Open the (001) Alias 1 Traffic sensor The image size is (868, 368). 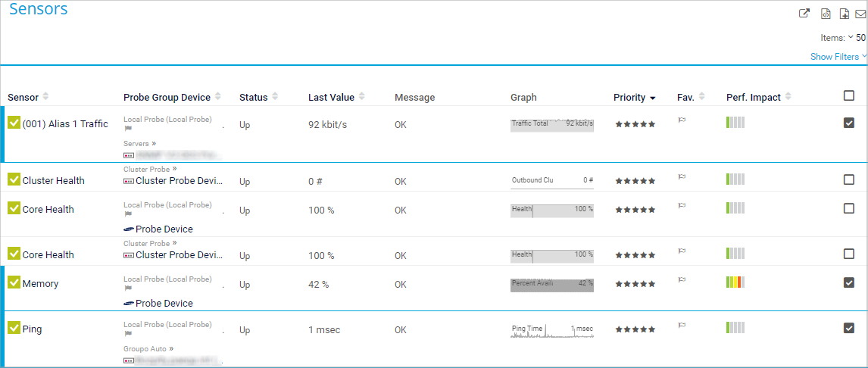[65, 124]
